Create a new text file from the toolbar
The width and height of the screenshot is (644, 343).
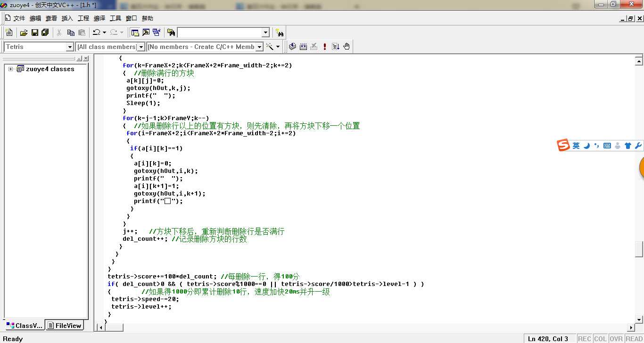(9, 33)
